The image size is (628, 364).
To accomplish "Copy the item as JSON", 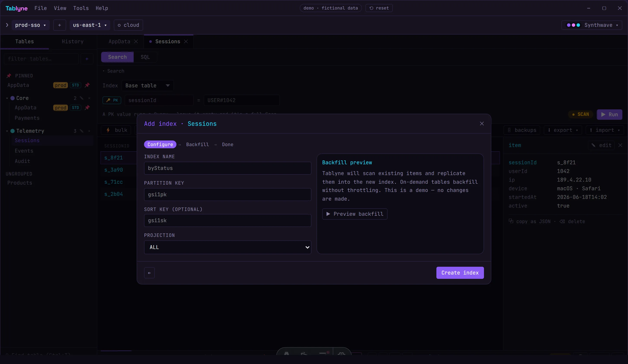I will click(530, 222).
